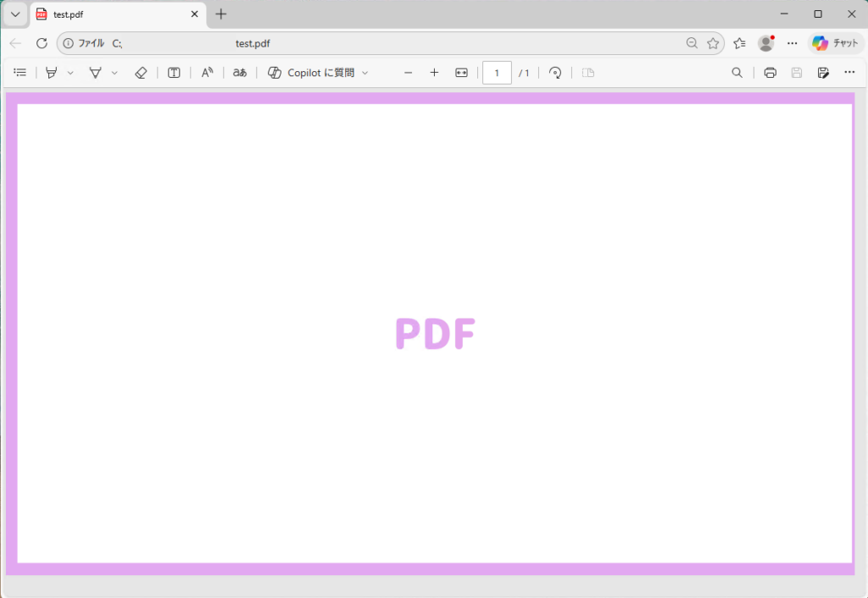Viewport: 868px width, 598px height.
Task: Start read aloud
Action: point(207,73)
